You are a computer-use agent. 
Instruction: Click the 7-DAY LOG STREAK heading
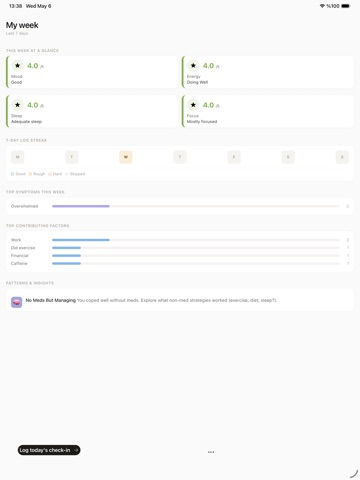[x=26, y=140]
